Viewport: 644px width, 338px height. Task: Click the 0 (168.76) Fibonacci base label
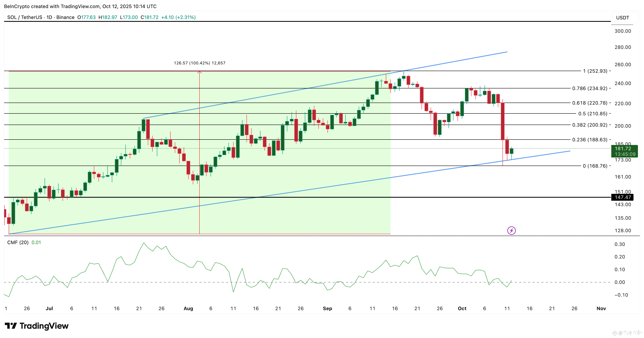pyautogui.click(x=595, y=166)
